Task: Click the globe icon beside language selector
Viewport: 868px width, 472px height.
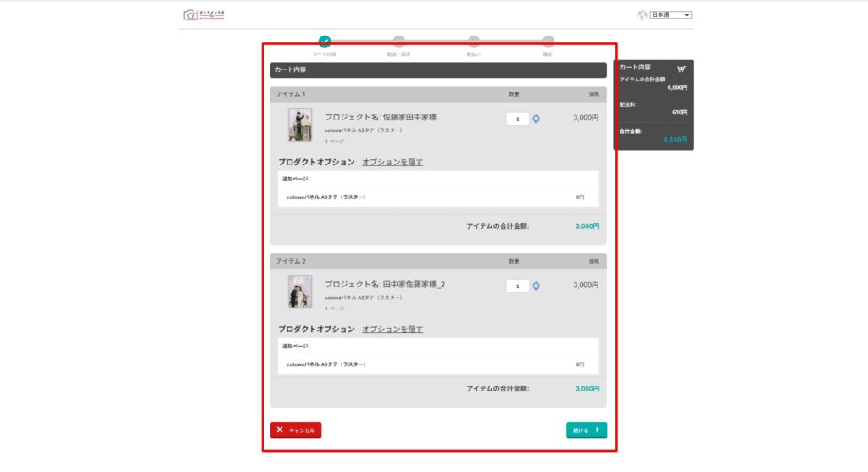Action: tap(642, 15)
